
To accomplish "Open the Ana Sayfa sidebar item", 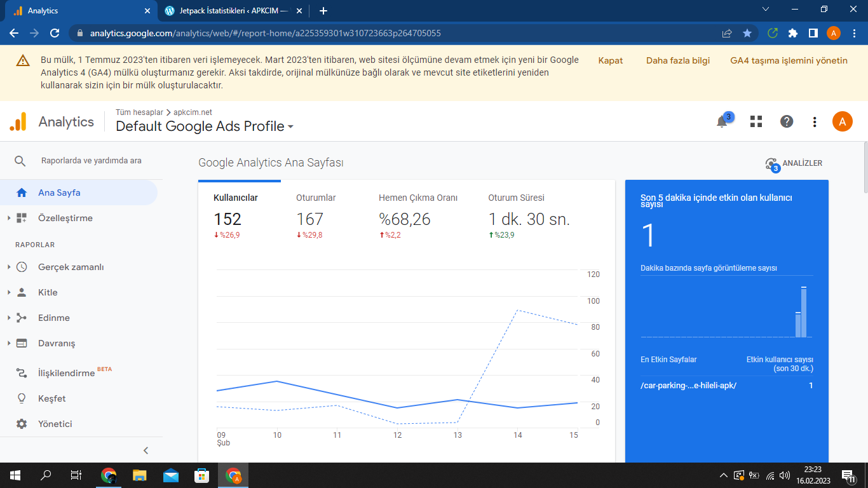I will [79, 193].
